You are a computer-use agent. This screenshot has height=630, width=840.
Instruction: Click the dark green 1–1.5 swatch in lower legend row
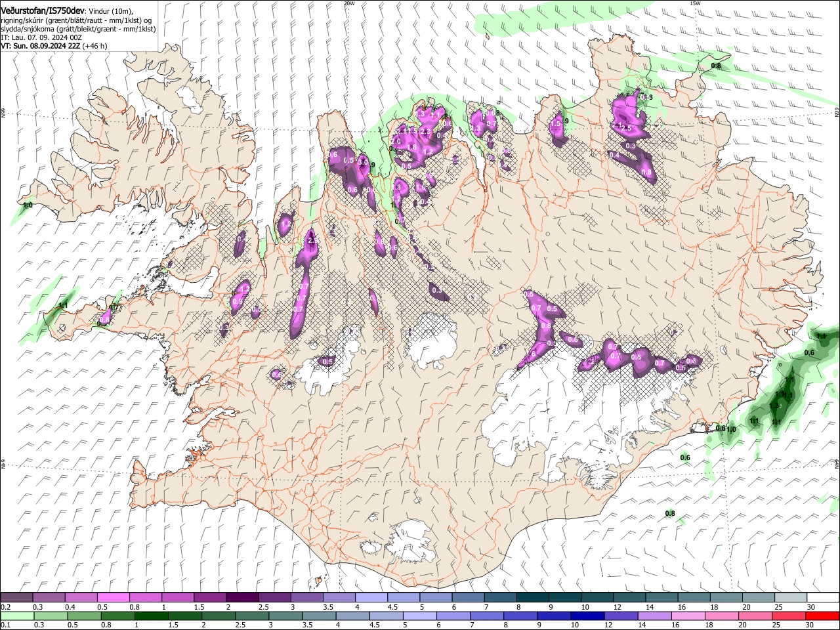pos(151,616)
